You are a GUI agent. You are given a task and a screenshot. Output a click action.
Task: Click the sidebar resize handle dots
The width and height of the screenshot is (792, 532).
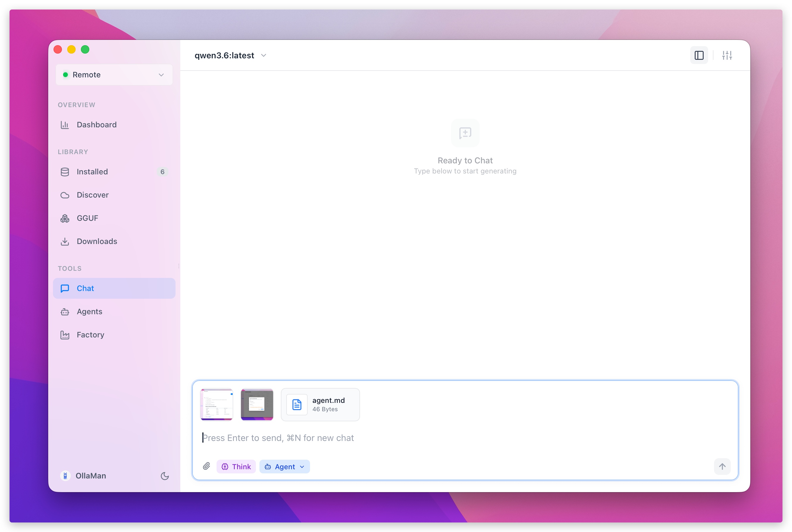(x=179, y=266)
